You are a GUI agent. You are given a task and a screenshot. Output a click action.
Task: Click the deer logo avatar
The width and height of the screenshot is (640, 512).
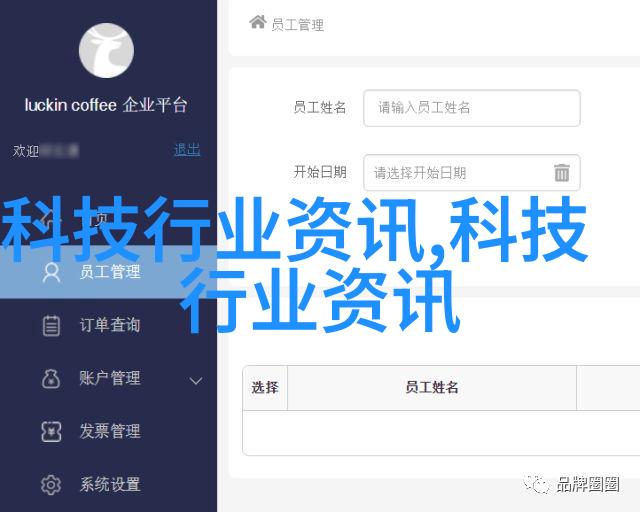click(106, 51)
